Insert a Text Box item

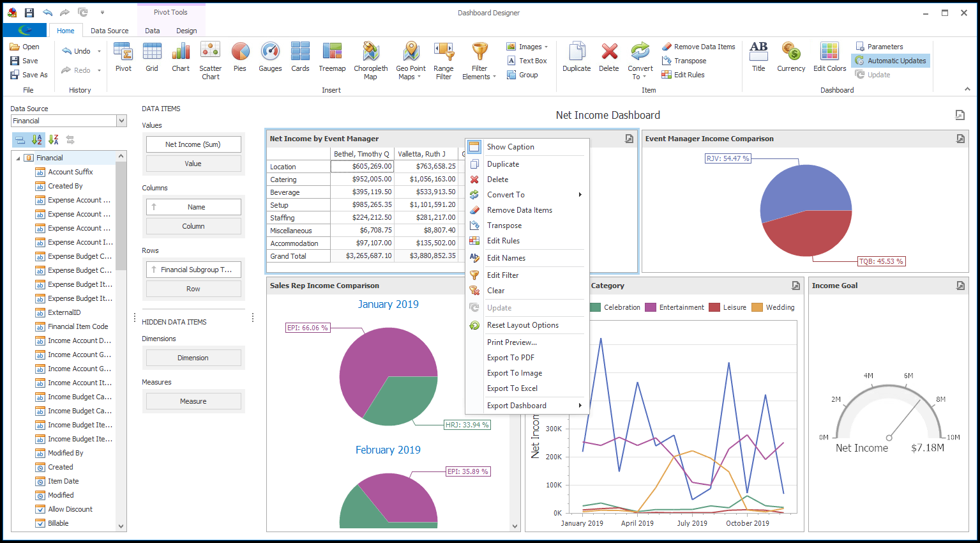coord(527,61)
